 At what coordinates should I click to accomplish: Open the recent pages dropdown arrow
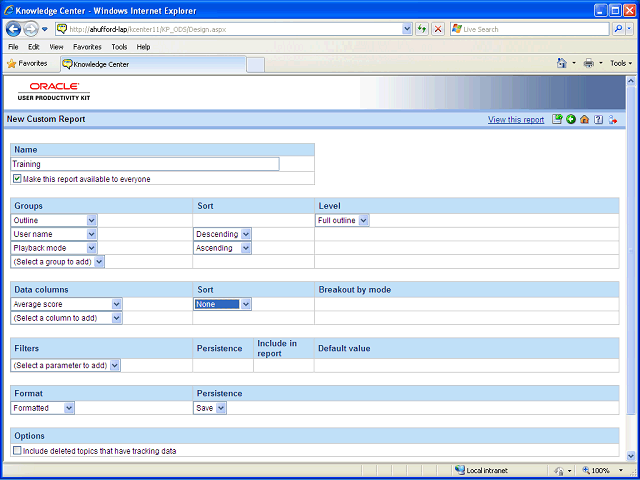click(x=44, y=29)
